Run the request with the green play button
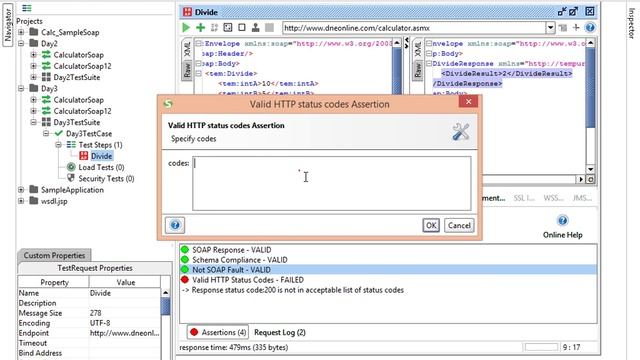This screenshot has height=360, width=640. [186, 27]
